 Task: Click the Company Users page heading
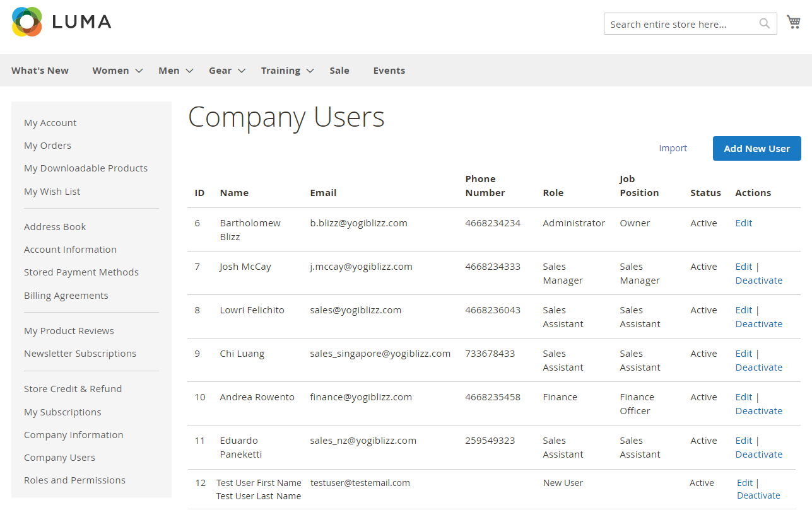286,117
